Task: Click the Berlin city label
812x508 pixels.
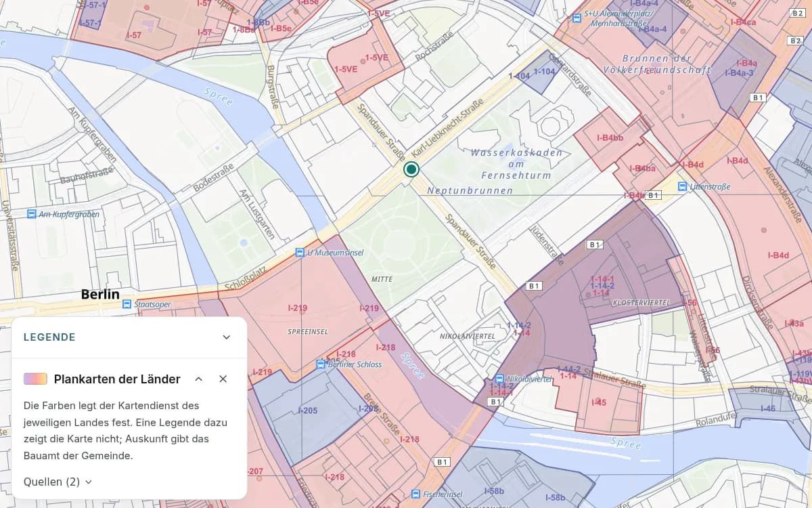Action: [x=100, y=295]
